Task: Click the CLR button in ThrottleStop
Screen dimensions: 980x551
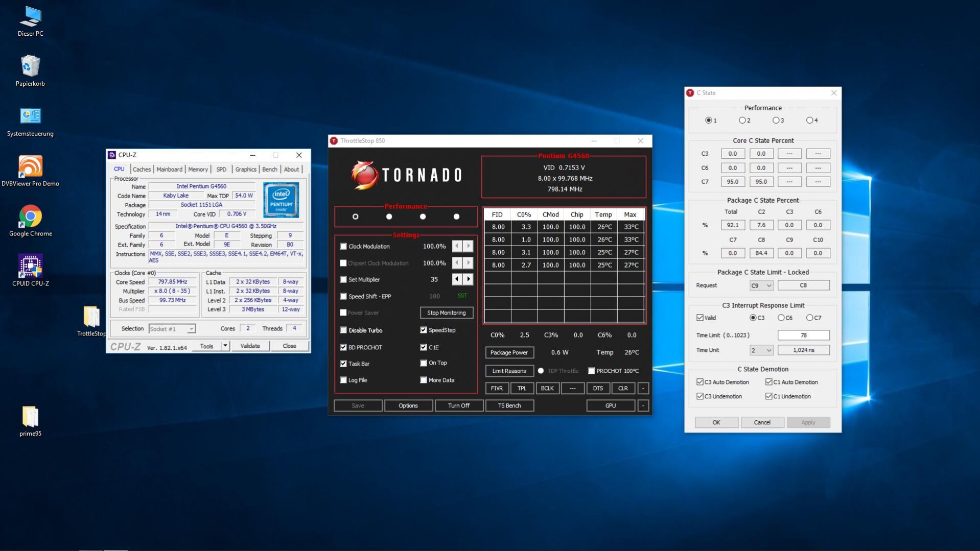Action: pos(623,389)
